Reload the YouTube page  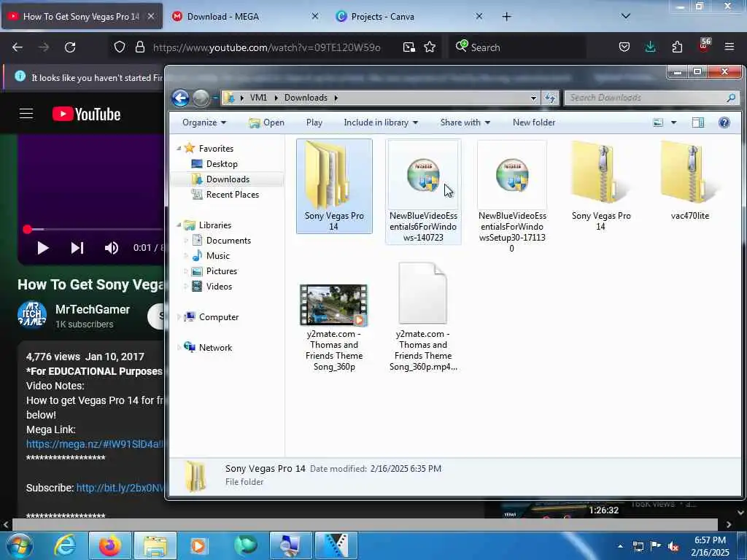pos(70,47)
